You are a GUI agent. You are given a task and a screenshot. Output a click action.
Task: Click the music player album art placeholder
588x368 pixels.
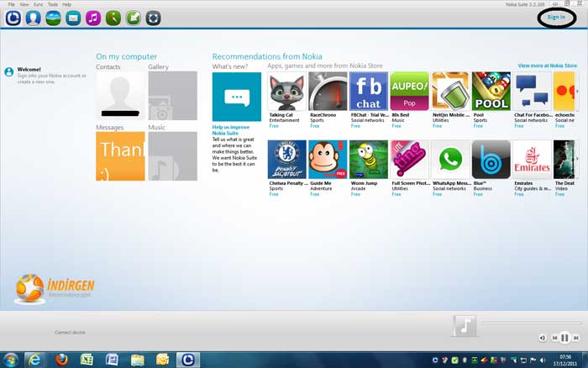point(465,326)
